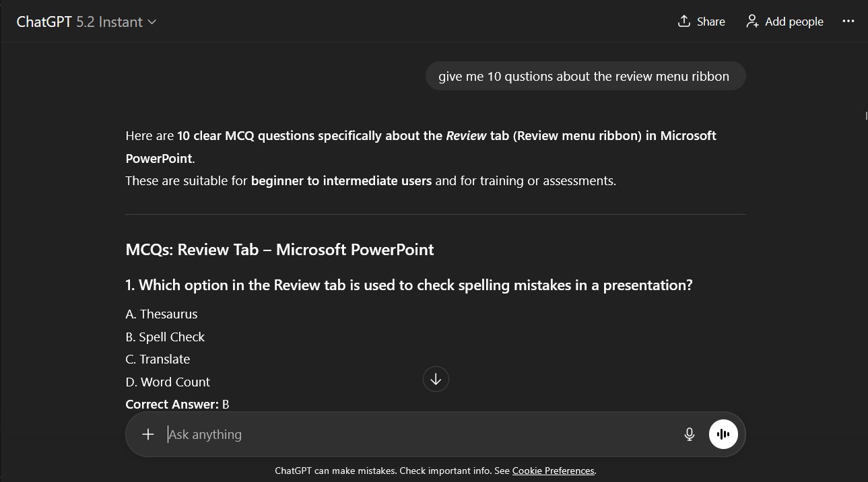
Task: Click the Share button
Action: point(701,22)
